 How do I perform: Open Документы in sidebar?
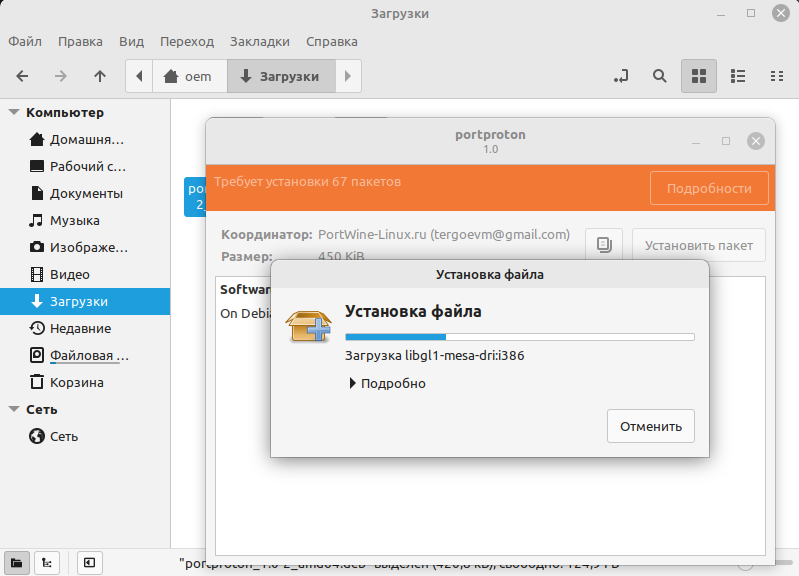pyautogui.click(x=85, y=193)
